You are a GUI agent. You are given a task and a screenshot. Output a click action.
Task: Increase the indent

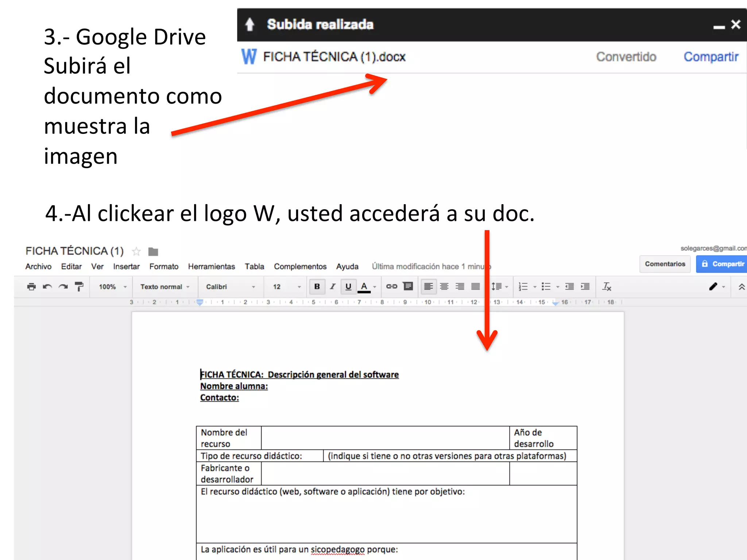pyautogui.click(x=585, y=287)
